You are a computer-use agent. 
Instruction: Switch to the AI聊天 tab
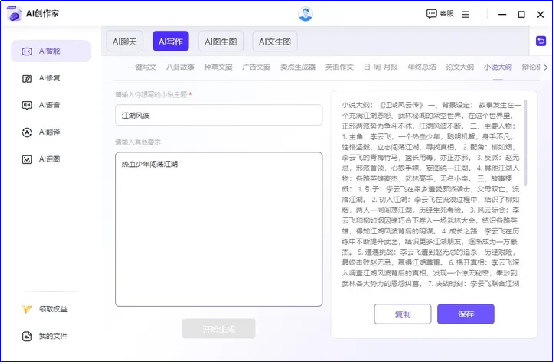point(124,41)
